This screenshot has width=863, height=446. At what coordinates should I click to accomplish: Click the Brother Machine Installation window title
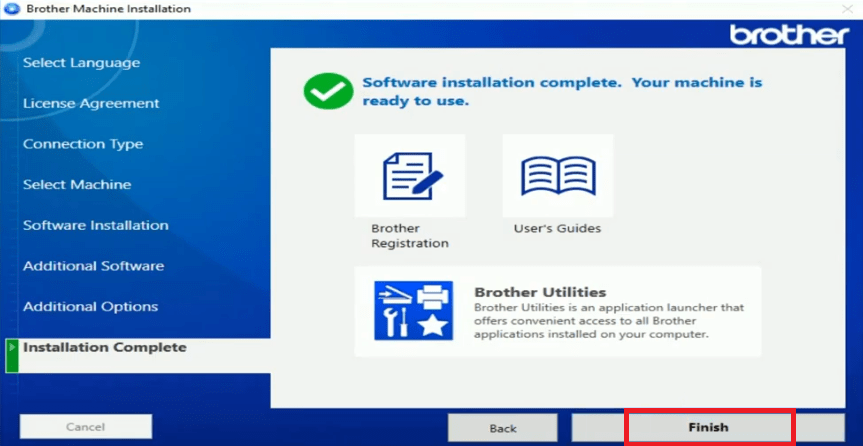pos(108,9)
